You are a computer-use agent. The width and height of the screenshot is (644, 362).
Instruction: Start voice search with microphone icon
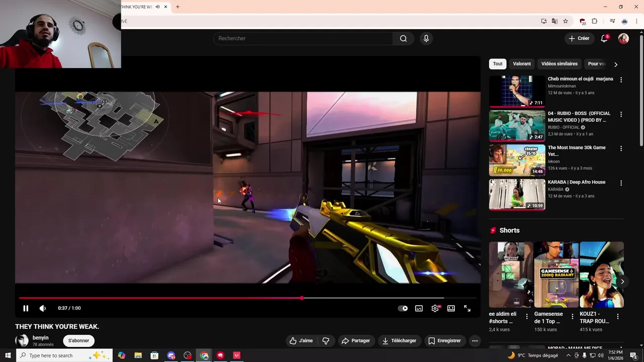pyautogui.click(x=426, y=39)
